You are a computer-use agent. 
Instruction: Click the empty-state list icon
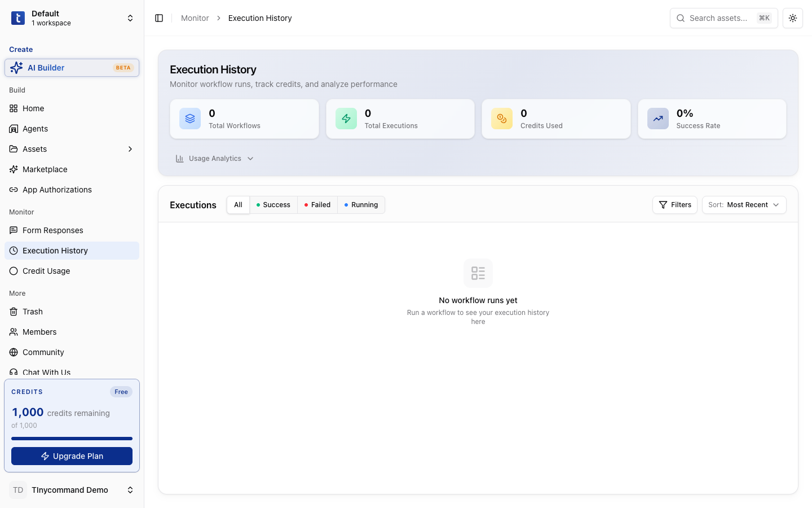pyautogui.click(x=478, y=273)
